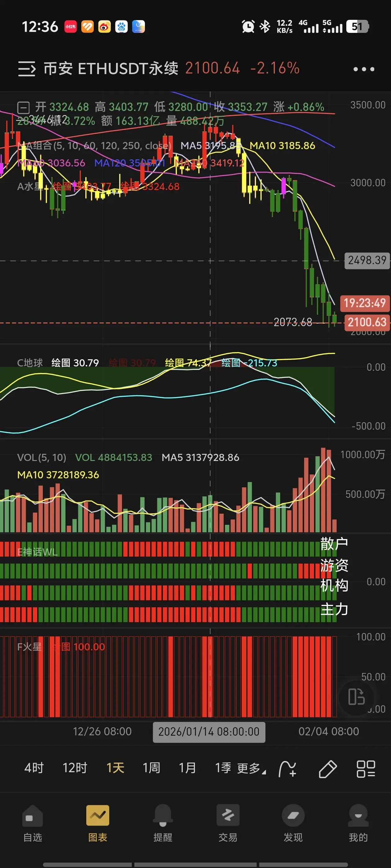This screenshot has width=391, height=868.
Task: Tap the MA120 indicator value label
Action: [130, 163]
